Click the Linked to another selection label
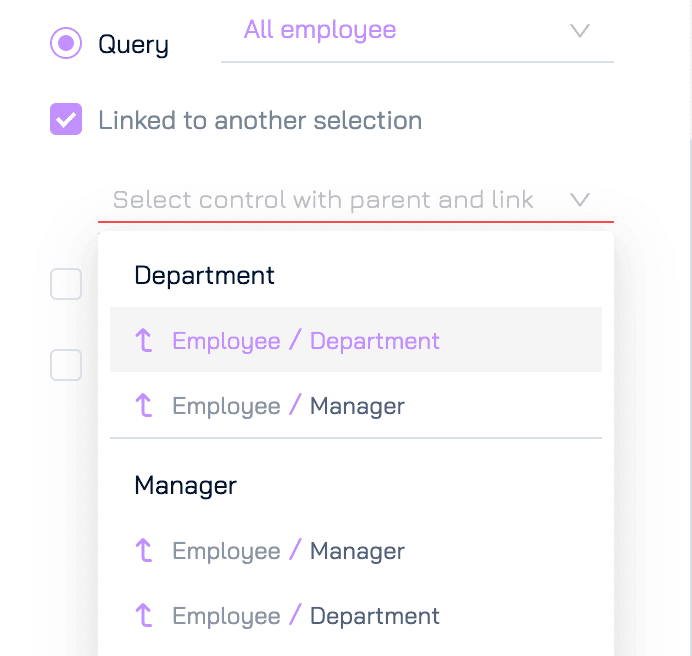This screenshot has width=692, height=656. coord(260,120)
